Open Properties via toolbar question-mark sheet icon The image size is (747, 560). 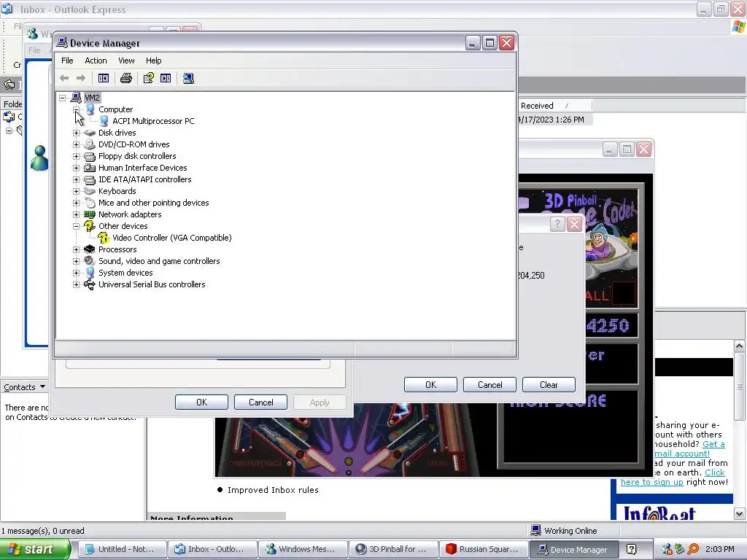[149, 78]
